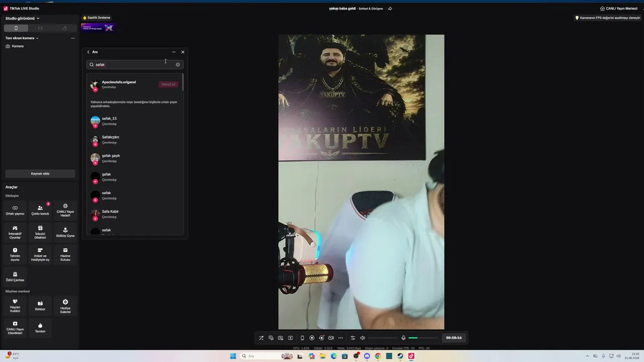Open CANLI Yayın Merkezi

pos(619,9)
